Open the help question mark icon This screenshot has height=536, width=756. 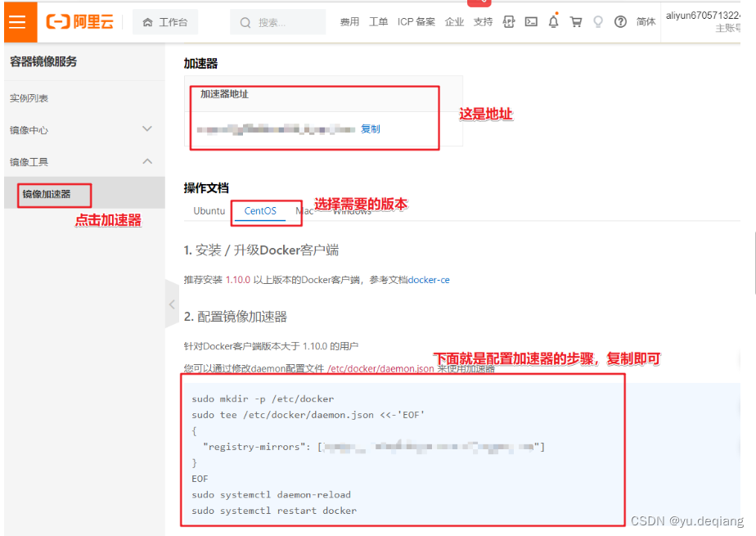tap(620, 22)
